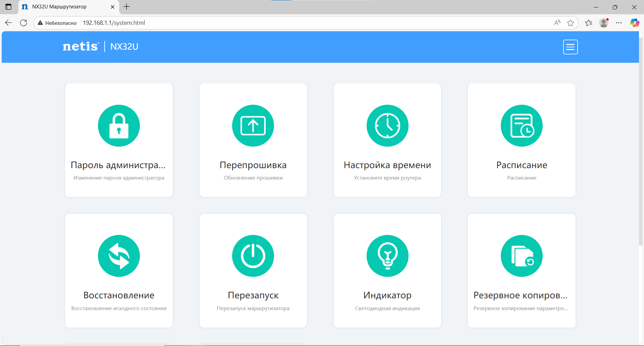
Task: Add page to favorites star
Action: tap(571, 23)
